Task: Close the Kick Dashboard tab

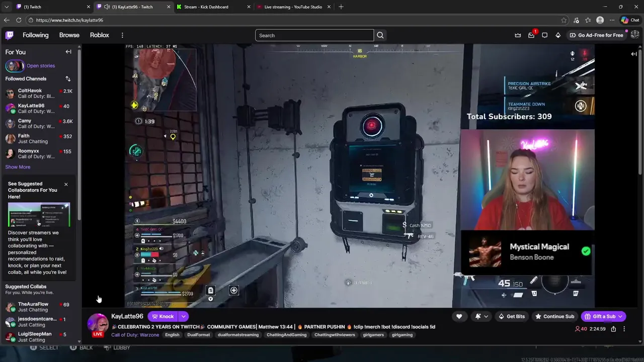Action: [249, 7]
